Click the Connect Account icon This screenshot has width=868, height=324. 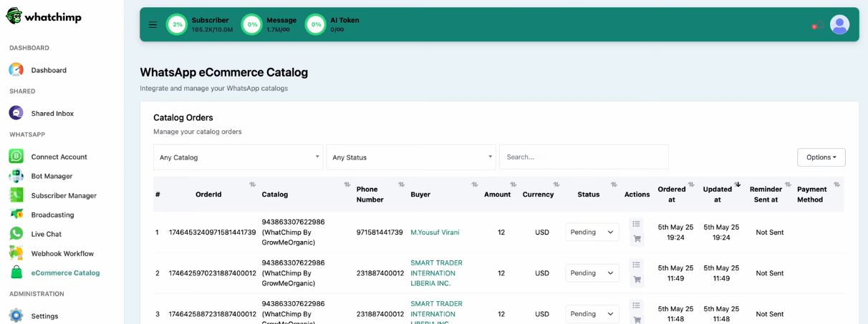16,157
